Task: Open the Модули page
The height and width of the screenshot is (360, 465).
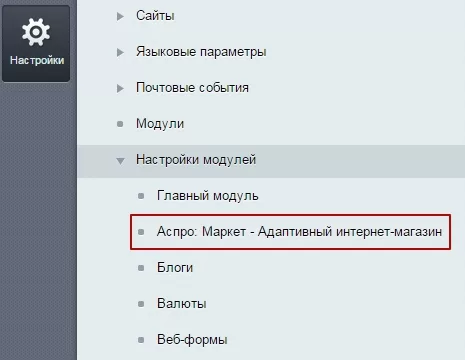Action: [x=160, y=124]
